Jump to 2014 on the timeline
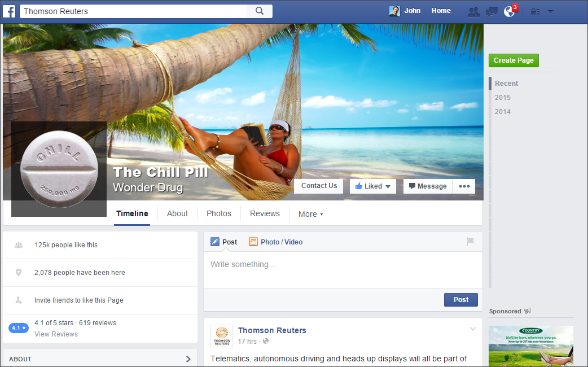Image resolution: width=588 pixels, height=367 pixels. click(x=502, y=111)
